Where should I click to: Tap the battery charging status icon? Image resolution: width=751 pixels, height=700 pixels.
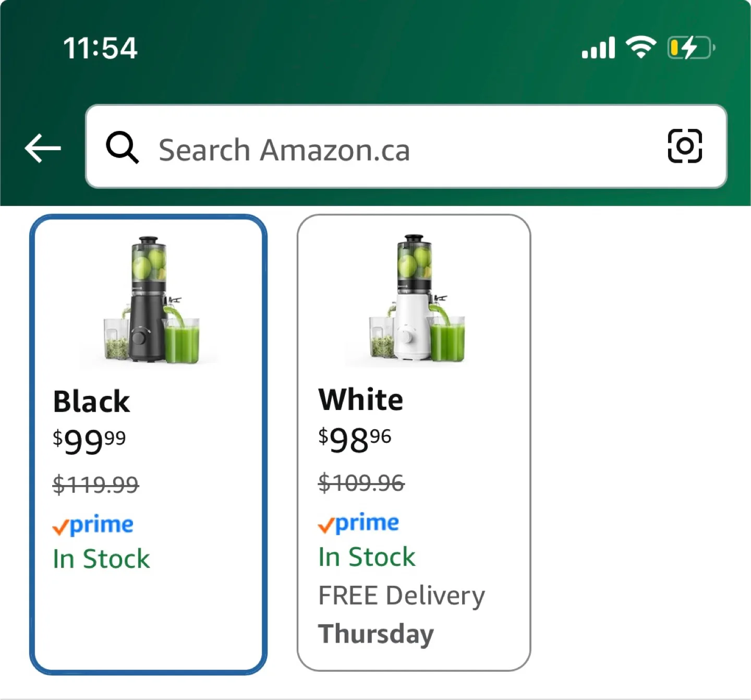[x=691, y=48]
